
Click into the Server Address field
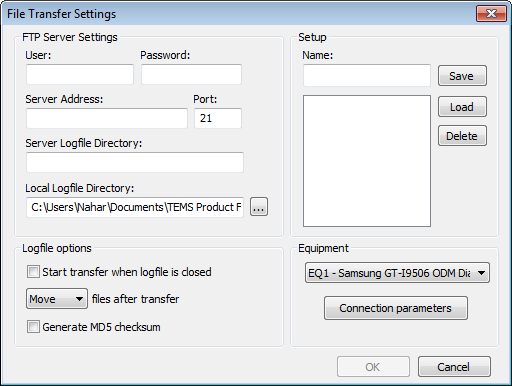click(x=107, y=118)
